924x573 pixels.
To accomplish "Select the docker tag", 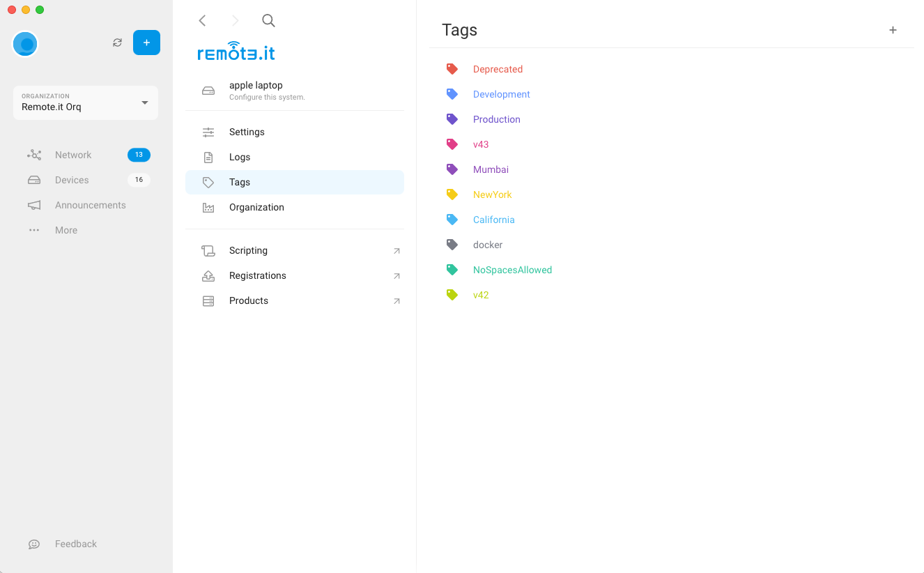I will (x=488, y=245).
